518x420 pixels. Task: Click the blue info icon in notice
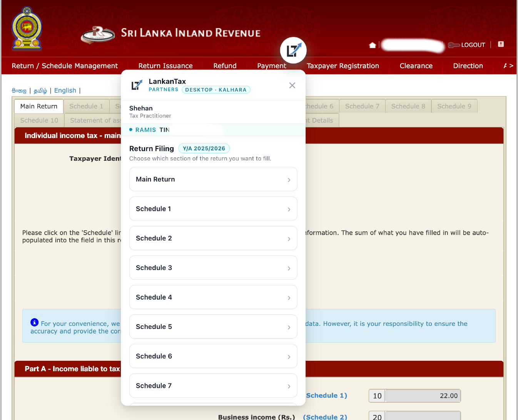tap(34, 322)
